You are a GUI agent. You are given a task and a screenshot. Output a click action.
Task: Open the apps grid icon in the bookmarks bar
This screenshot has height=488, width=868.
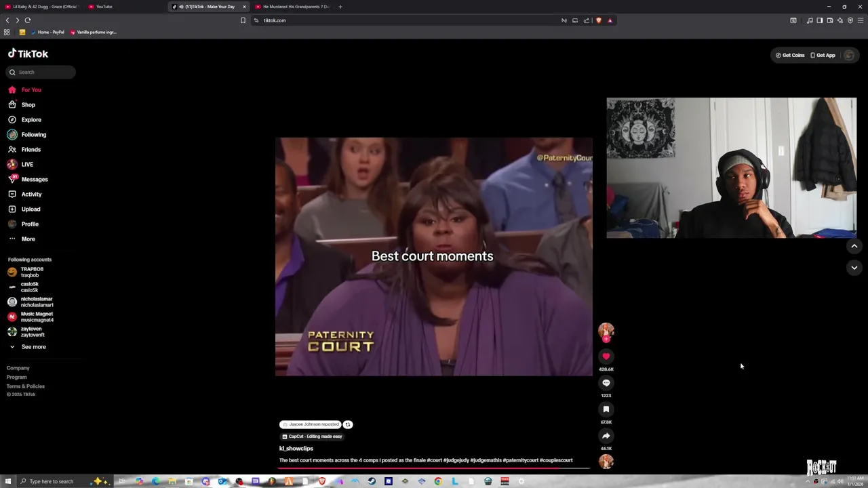click(7, 32)
